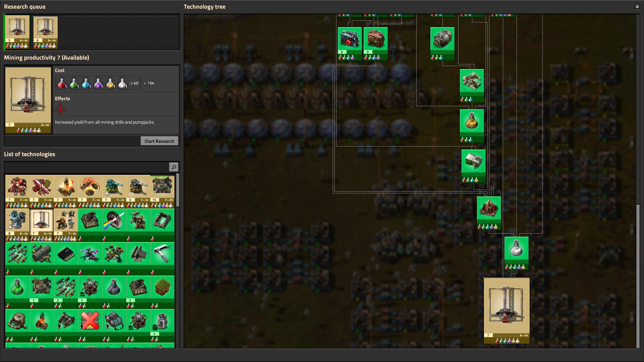Screen dimensions: 644x362
Task: Select the black chip Electronics technology
Action: [x=66, y=258]
